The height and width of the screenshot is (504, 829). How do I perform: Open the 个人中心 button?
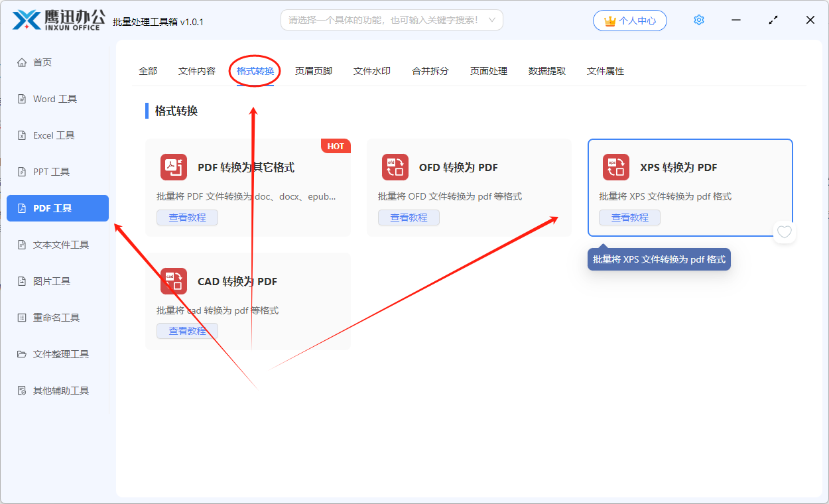[x=629, y=20]
